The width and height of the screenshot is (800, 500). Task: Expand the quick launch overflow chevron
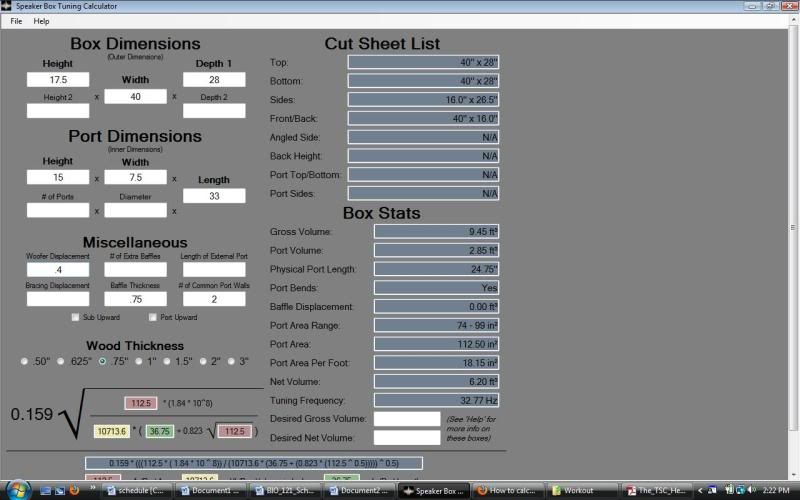coord(93,488)
